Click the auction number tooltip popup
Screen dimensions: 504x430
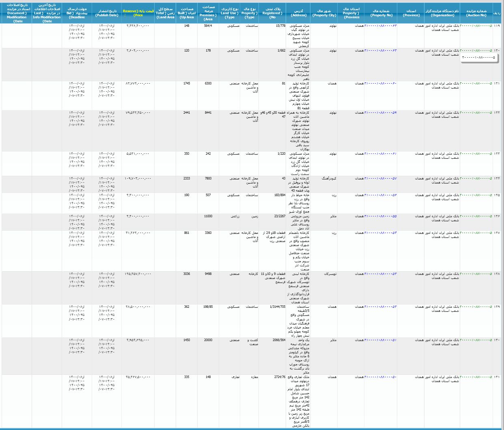click(479, 58)
